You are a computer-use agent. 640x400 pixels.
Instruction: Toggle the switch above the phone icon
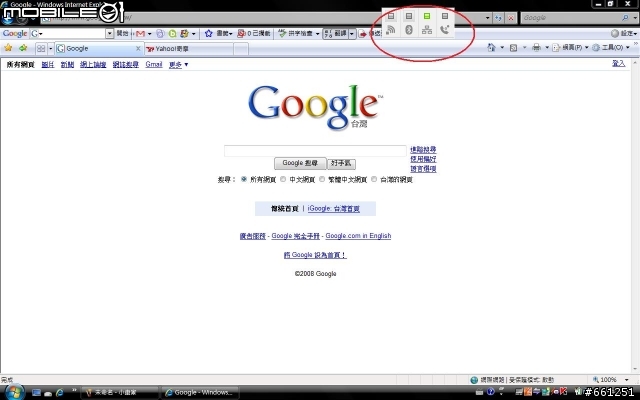pos(445,16)
